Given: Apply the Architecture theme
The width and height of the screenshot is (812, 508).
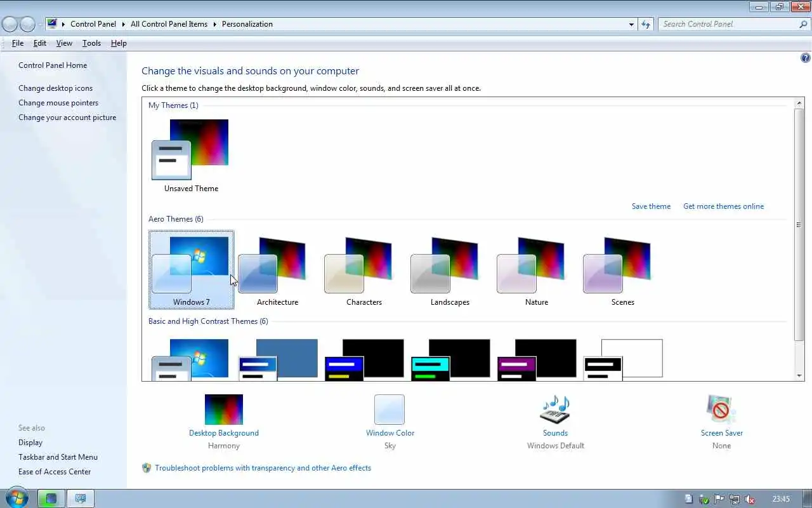Looking at the screenshot, I should click(x=277, y=270).
